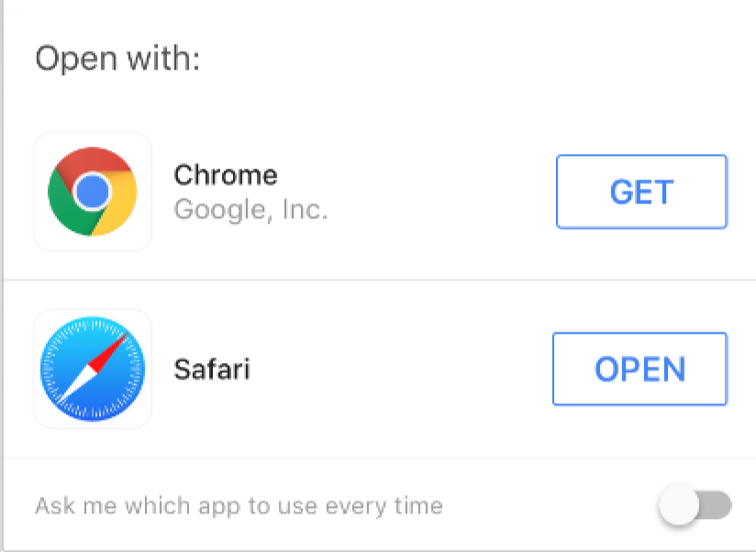Click the red segment of Chrome logo
This screenshot has width=756, height=552.
point(94,161)
